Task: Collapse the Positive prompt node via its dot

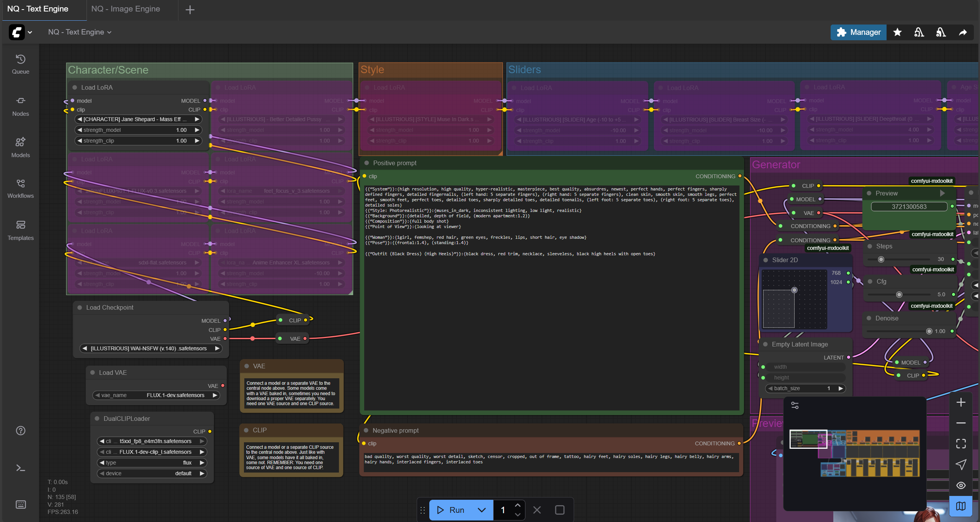Action: pyautogui.click(x=366, y=163)
